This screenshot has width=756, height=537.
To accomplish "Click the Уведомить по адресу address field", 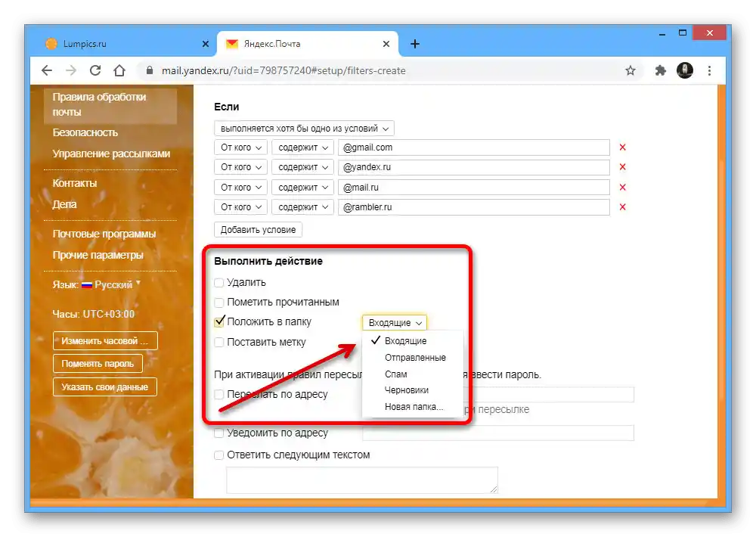I will [x=498, y=433].
